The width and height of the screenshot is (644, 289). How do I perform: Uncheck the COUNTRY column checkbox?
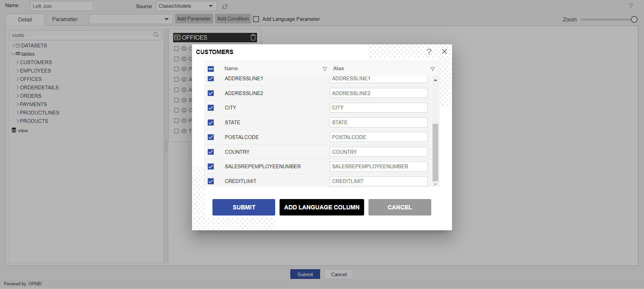pyautogui.click(x=211, y=152)
